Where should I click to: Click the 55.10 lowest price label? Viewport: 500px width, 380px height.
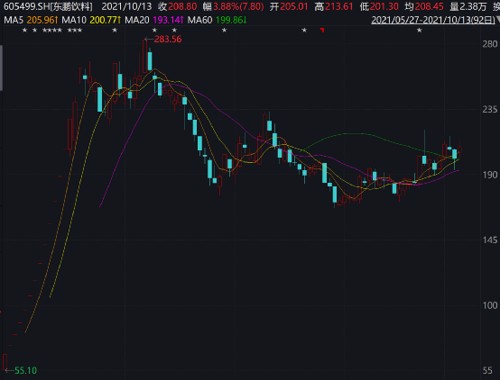[25, 370]
